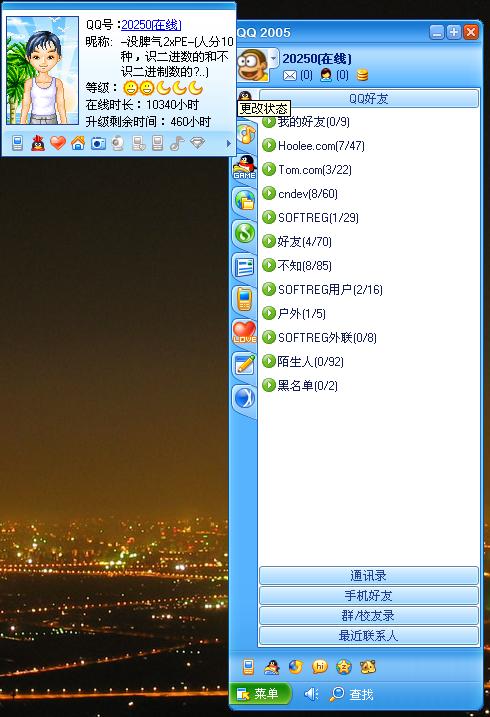Viewport: 490px width, 717px height.
Task: Open the GAME penguin sidebar icon
Action: [x=245, y=167]
